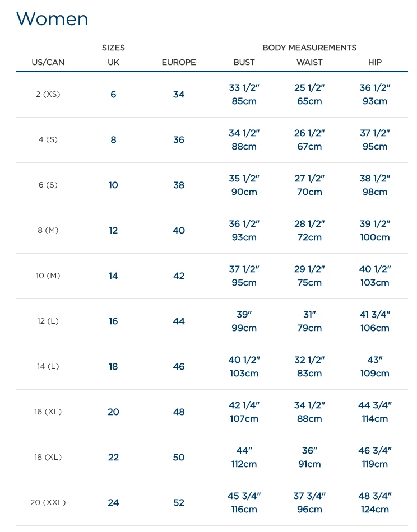Viewport: 417px width, 532px height.
Task: Click the EUROPE column header
Action: 179,62
